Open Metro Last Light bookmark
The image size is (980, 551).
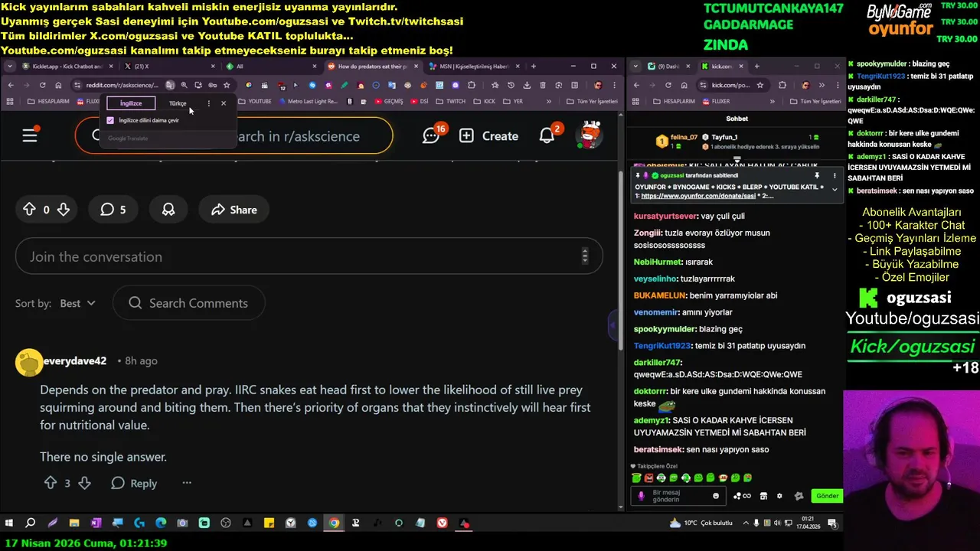coord(307,101)
